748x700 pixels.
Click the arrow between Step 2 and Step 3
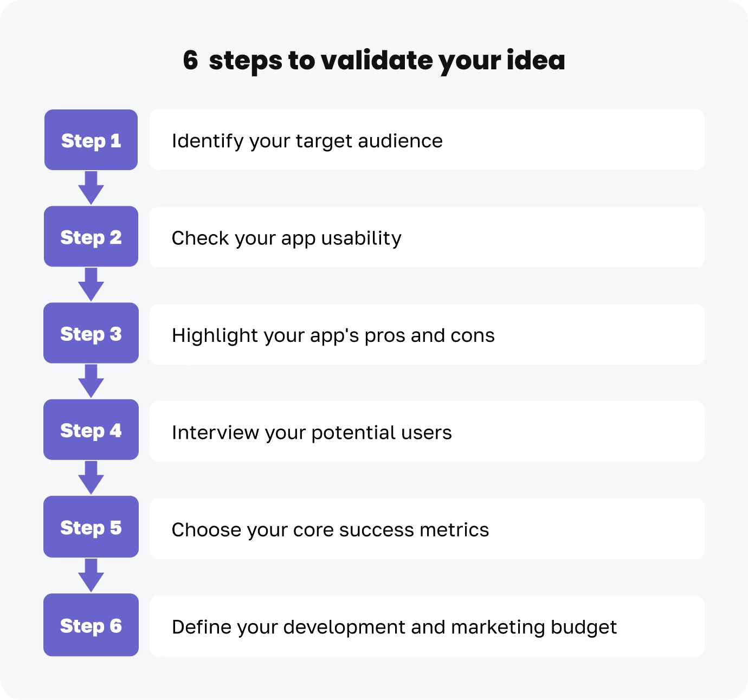91,284
